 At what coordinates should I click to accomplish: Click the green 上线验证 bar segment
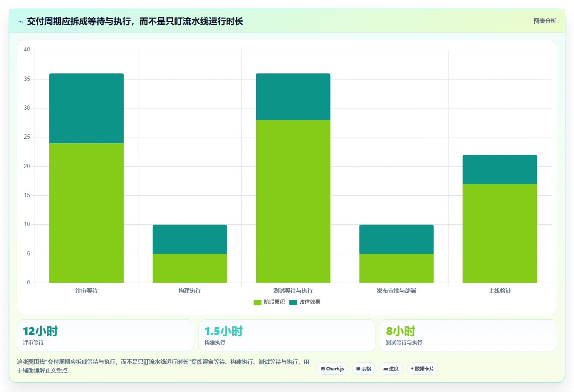tap(500, 233)
